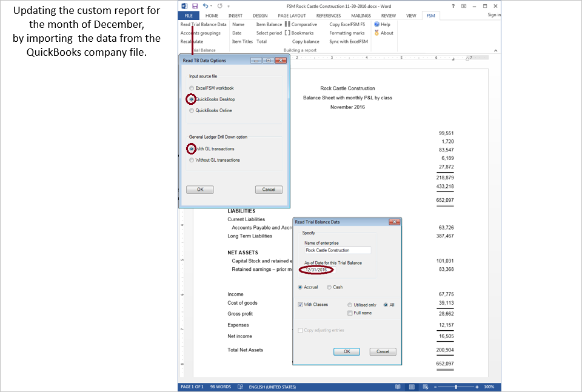Screen dimensions: 582x392
Task: Choose With GL transactions option
Action: coord(192,148)
